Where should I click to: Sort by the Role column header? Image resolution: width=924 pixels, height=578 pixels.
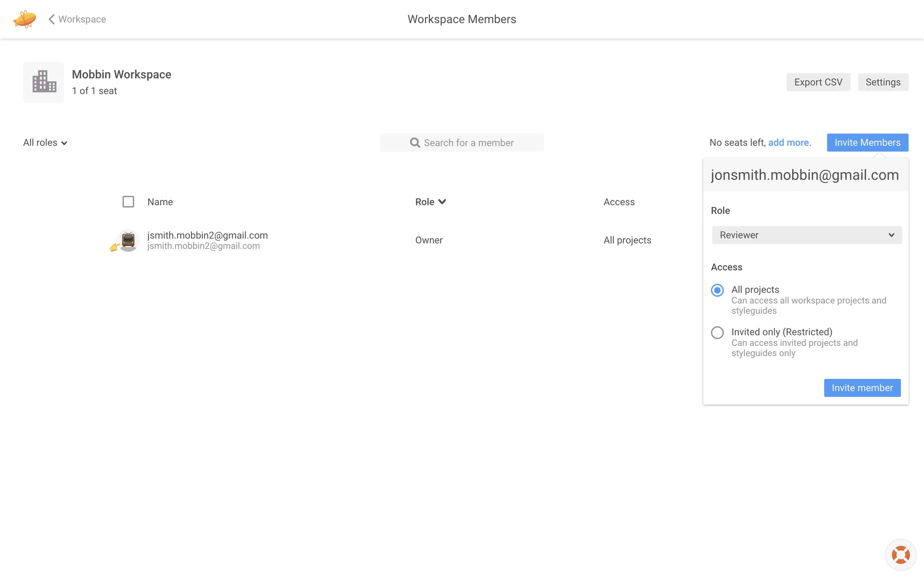(x=425, y=202)
